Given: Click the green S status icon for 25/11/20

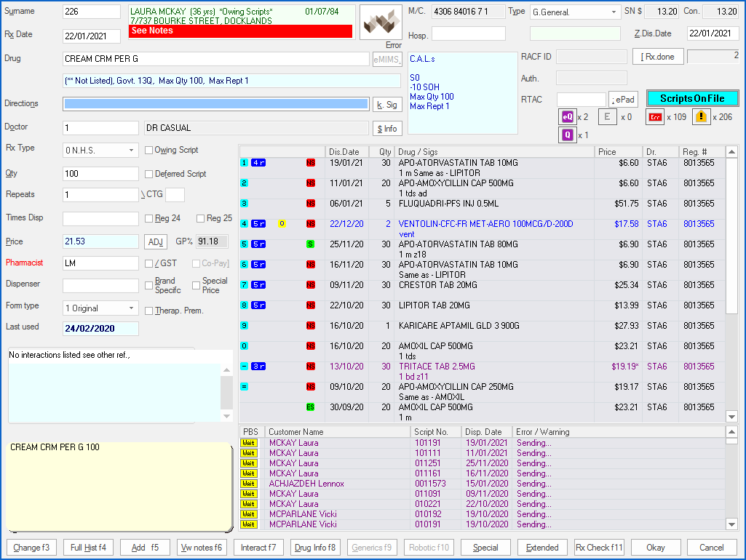Looking at the screenshot, I should (310, 244).
